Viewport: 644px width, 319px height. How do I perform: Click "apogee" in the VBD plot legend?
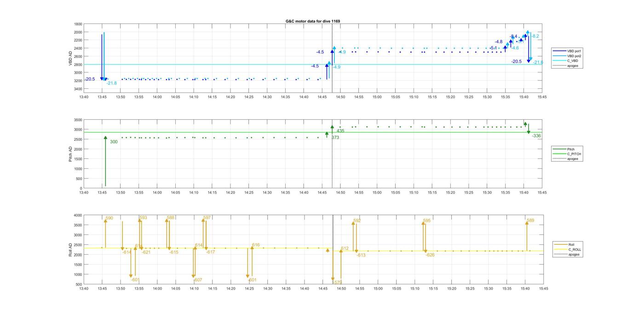(x=566, y=66)
